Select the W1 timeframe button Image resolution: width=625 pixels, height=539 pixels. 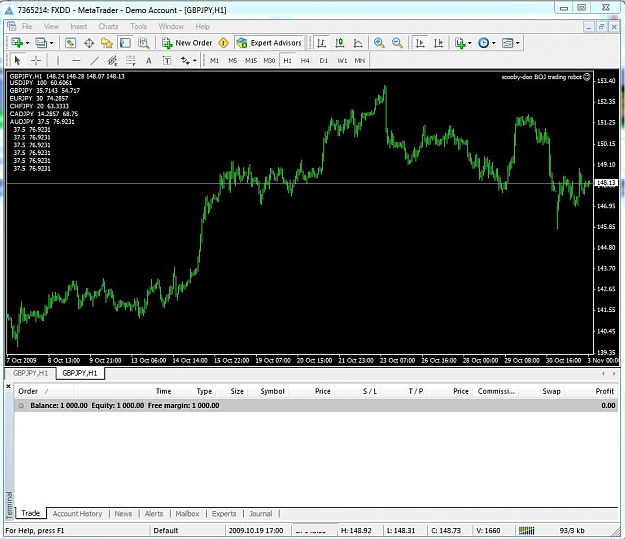(342, 61)
